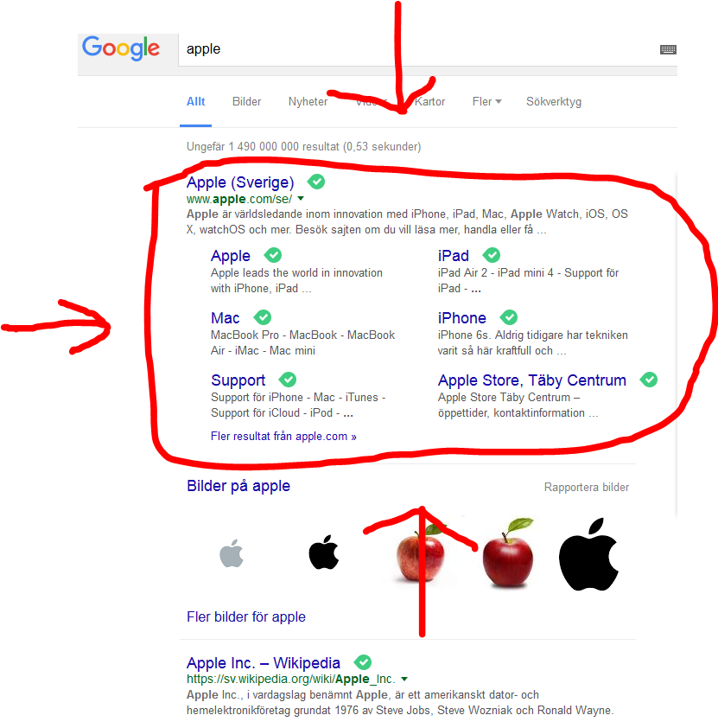Screen dimensions: 718x728
Task: Click the Google logo
Action: point(121,48)
